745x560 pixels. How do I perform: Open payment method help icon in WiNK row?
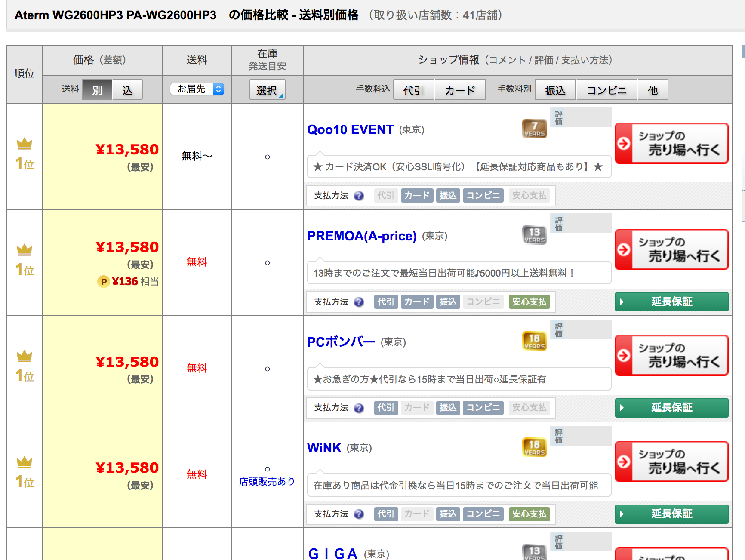[359, 514]
